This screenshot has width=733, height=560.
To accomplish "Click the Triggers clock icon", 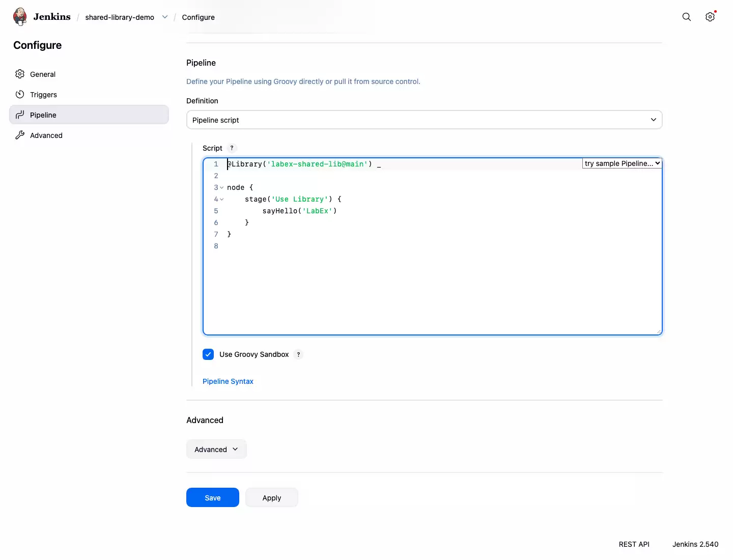I will 20,94.
